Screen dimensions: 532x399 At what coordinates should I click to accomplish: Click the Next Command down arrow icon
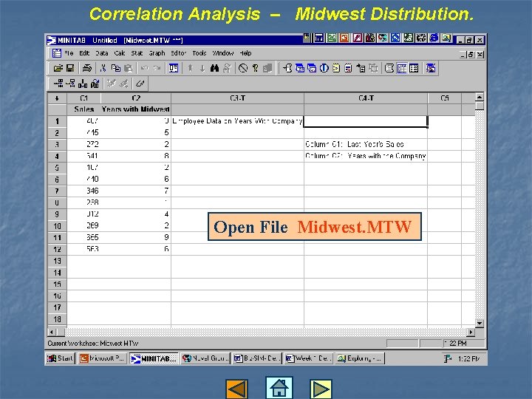pyautogui.click(x=202, y=68)
